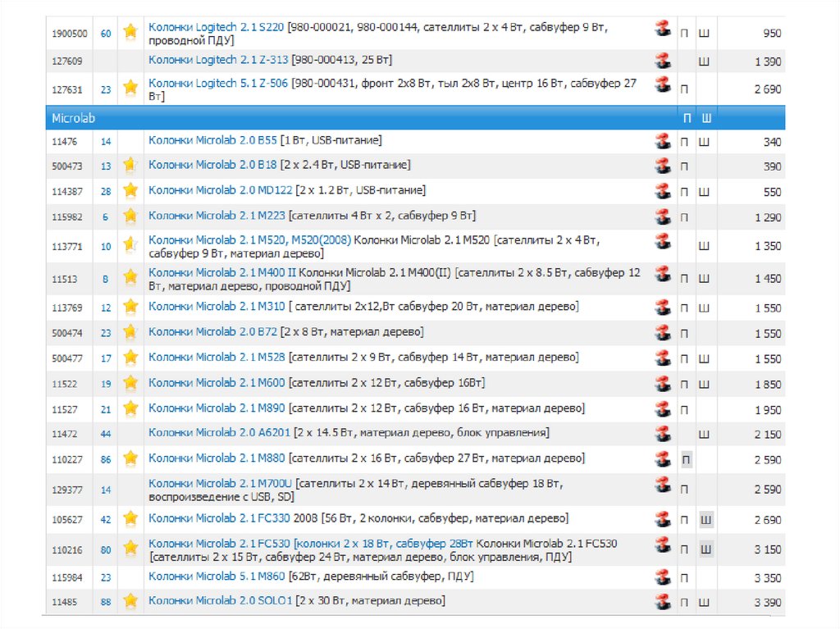The image size is (840, 629).
Task: Click the star icon for Microlab 2.1 M520
Action: 130,245
